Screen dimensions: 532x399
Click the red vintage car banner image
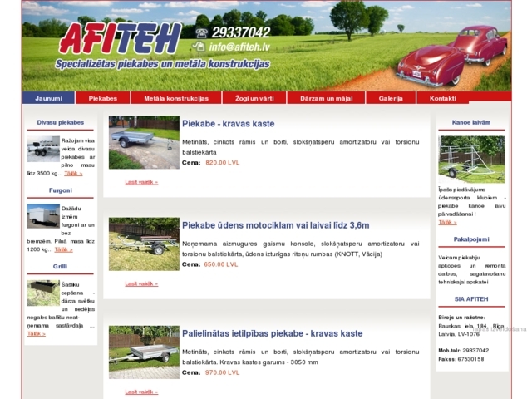[452, 56]
